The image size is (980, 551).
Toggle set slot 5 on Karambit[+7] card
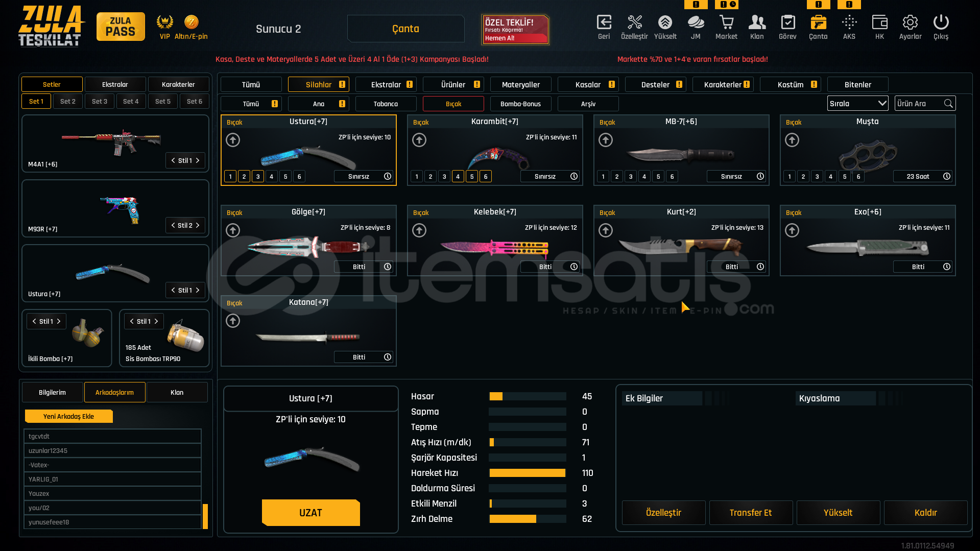(x=472, y=176)
